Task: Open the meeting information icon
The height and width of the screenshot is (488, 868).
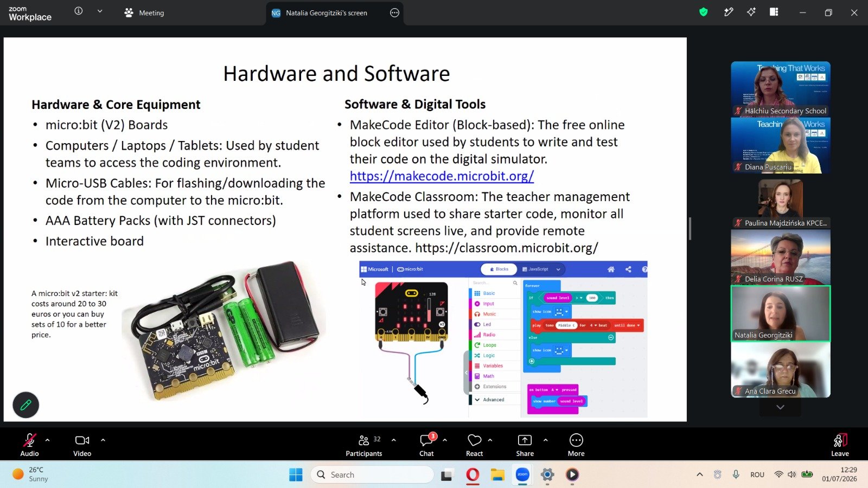Action: [x=79, y=11]
